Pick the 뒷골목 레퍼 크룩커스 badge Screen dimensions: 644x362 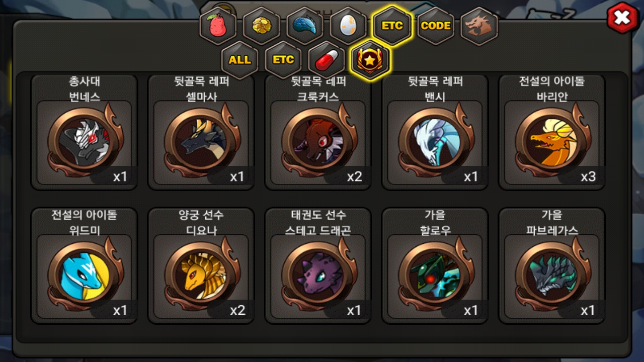318,132
